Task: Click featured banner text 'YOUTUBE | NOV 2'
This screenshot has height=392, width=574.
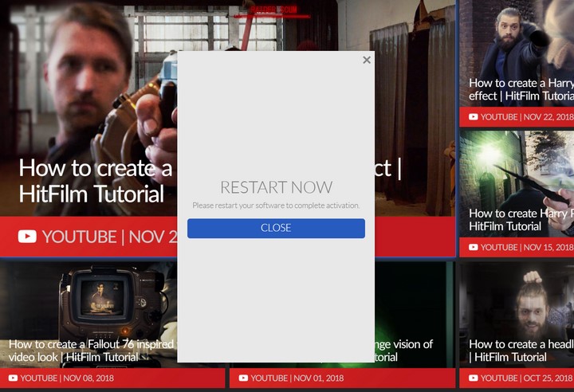Action: tap(110, 237)
